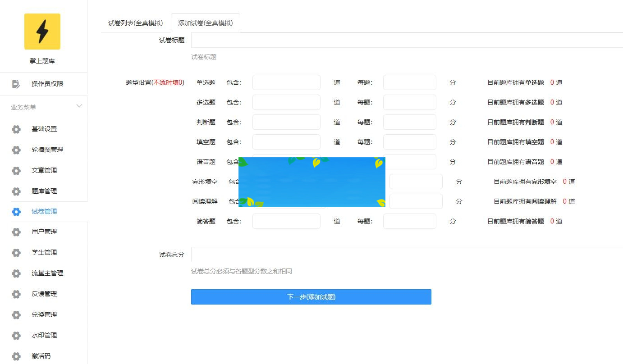Screen dimensions: 623x364
Task: Select the 添加试卷(全真模拟) tab
Action: pos(206,22)
